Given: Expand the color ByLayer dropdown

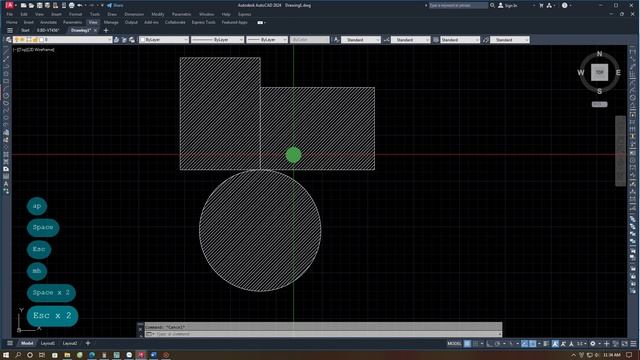Looking at the screenshot, I should 186,40.
